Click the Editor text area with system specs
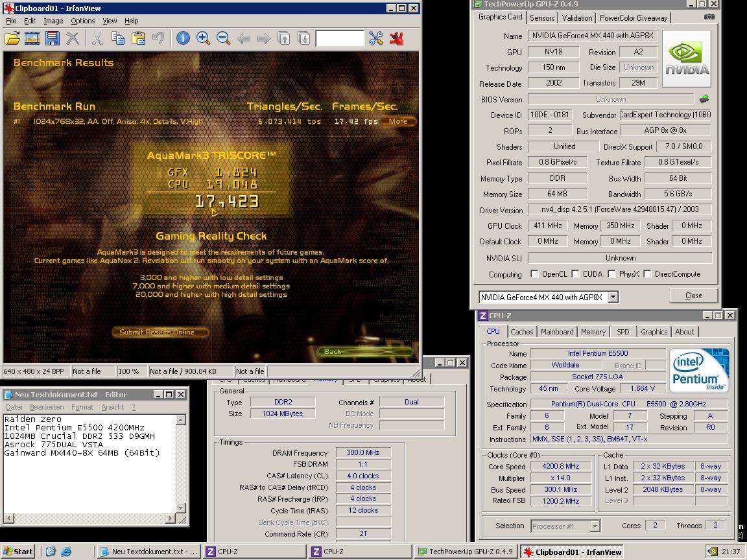 (89, 463)
